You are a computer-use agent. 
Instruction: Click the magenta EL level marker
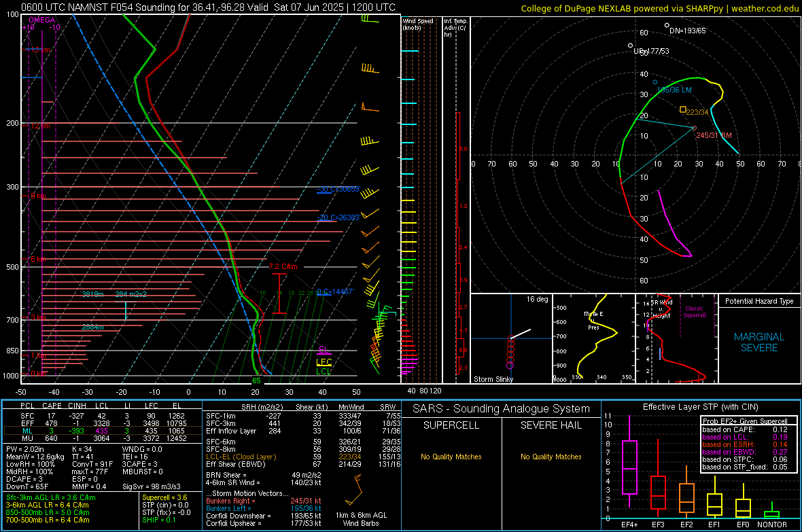[x=324, y=351]
